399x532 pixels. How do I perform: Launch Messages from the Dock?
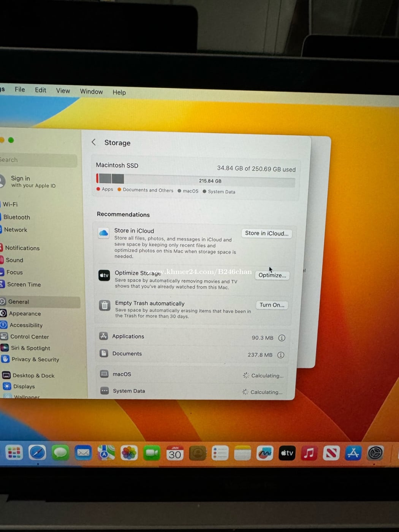pos(60,453)
